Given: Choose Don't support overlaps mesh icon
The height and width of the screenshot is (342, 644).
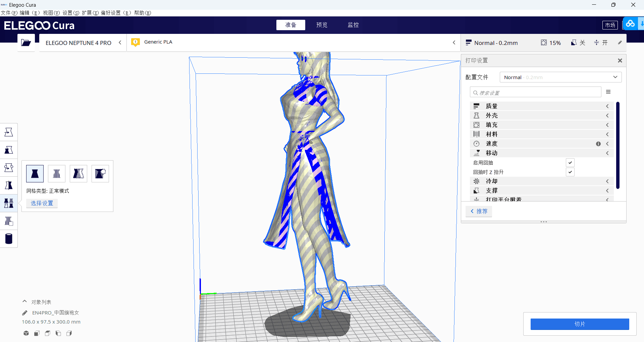Looking at the screenshot, I should tap(100, 174).
